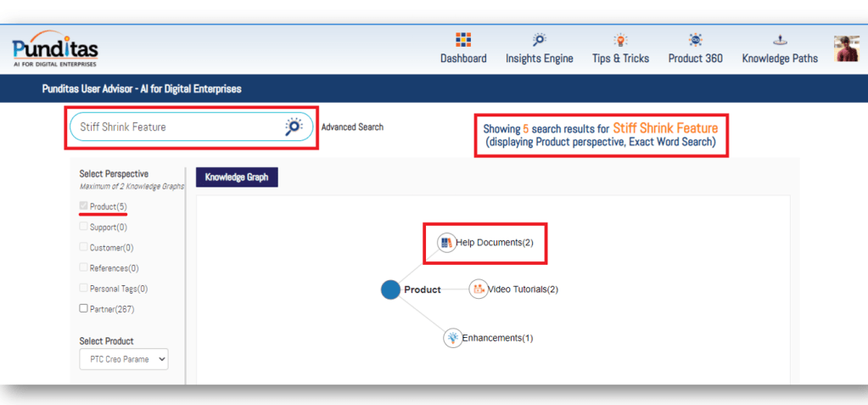Click the Tips & Tricks lightbulb icon
Screen dimensions: 868x405
pos(620,39)
